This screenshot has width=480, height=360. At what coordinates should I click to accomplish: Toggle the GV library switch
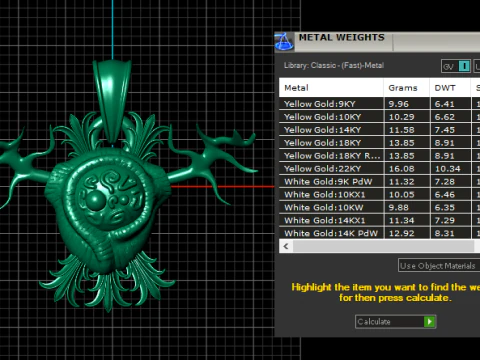(456, 66)
